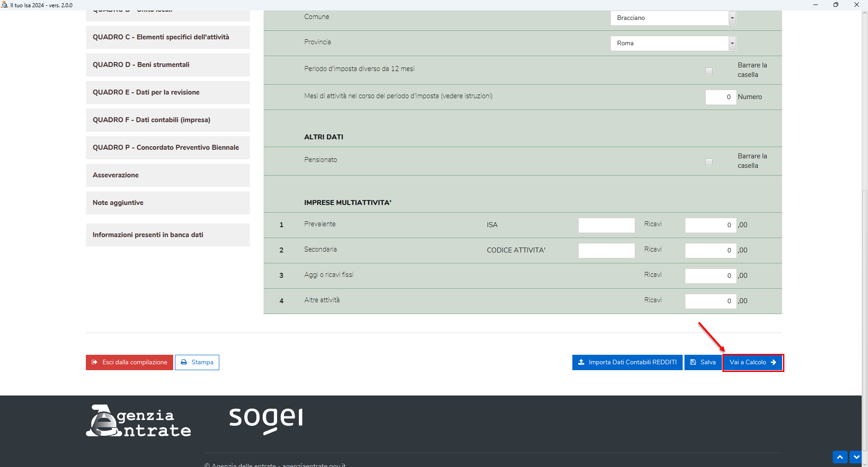Open the Asseverazione section
This screenshot has height=467, width=868.
tap(168, 175)
